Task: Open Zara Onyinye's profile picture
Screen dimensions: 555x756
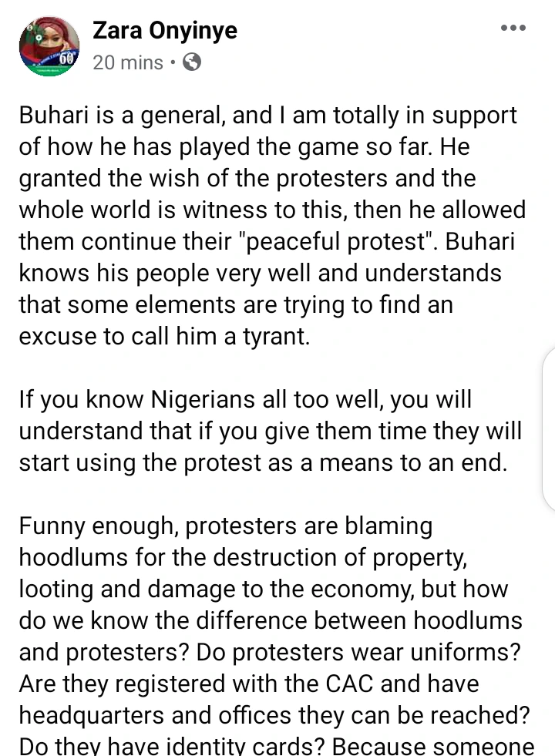Action: 50,45
